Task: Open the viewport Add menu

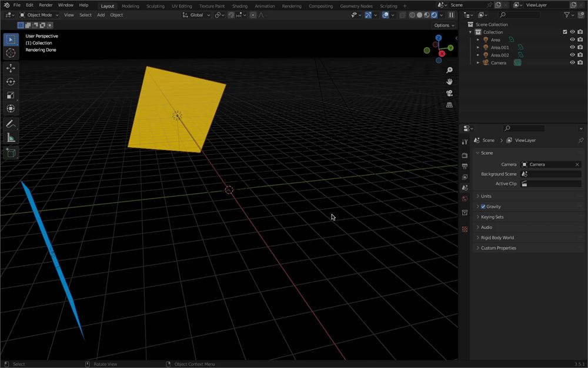Action: point(101,15)
